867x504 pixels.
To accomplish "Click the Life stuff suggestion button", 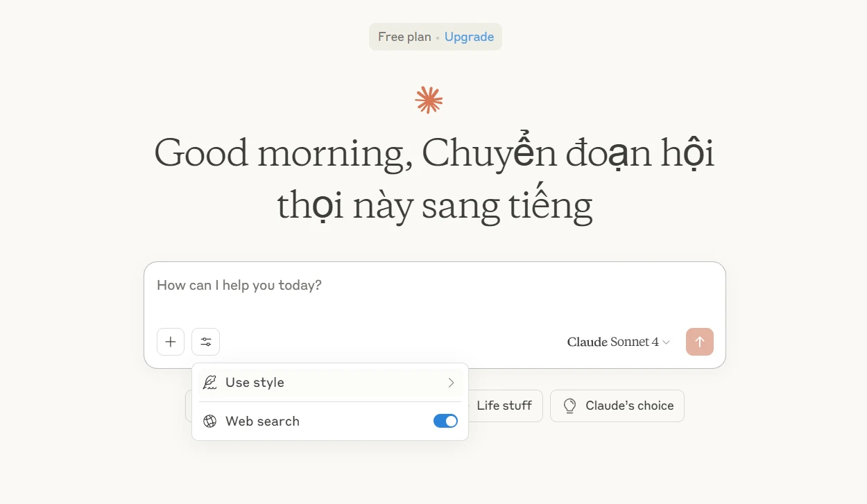I will pyautogui.click(x=504, y=406).
